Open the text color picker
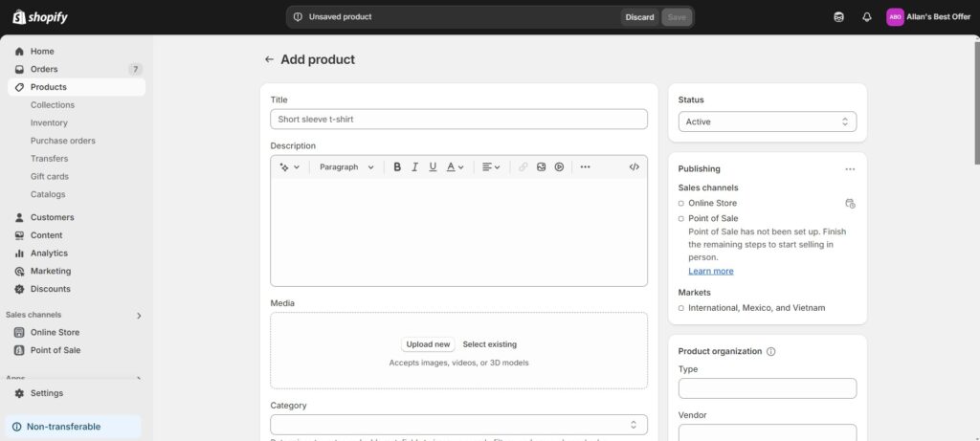This screenshot has width=980, height=441. click(455, 166)
